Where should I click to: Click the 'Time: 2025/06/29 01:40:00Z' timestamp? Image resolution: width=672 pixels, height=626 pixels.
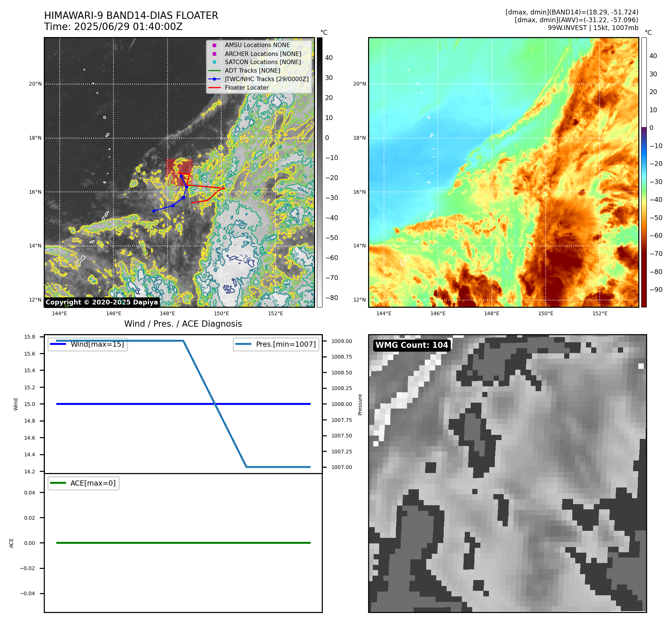click(113, 27)
